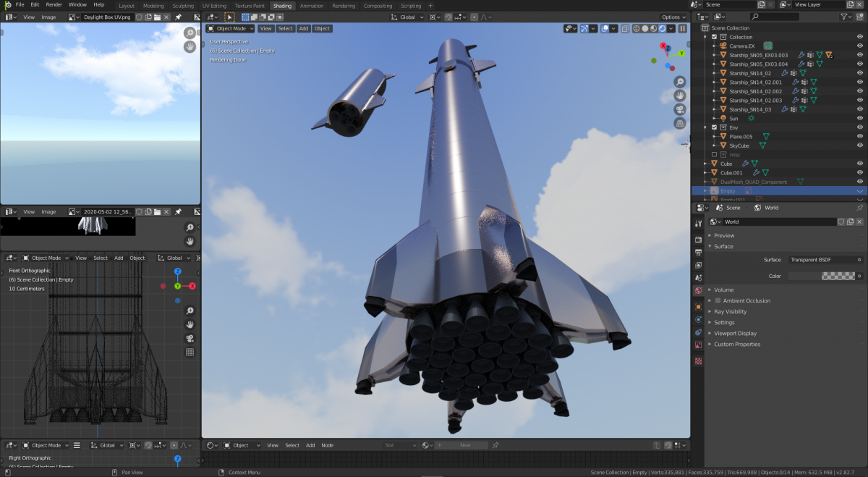Select Sun in the outliner
Screen dimensions: 868x477
(733, 118)
